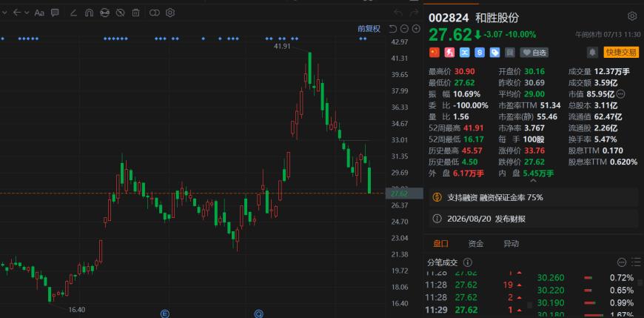
Task: Click the 历史最高 45.57 value
Action: [x=472, y=150]
